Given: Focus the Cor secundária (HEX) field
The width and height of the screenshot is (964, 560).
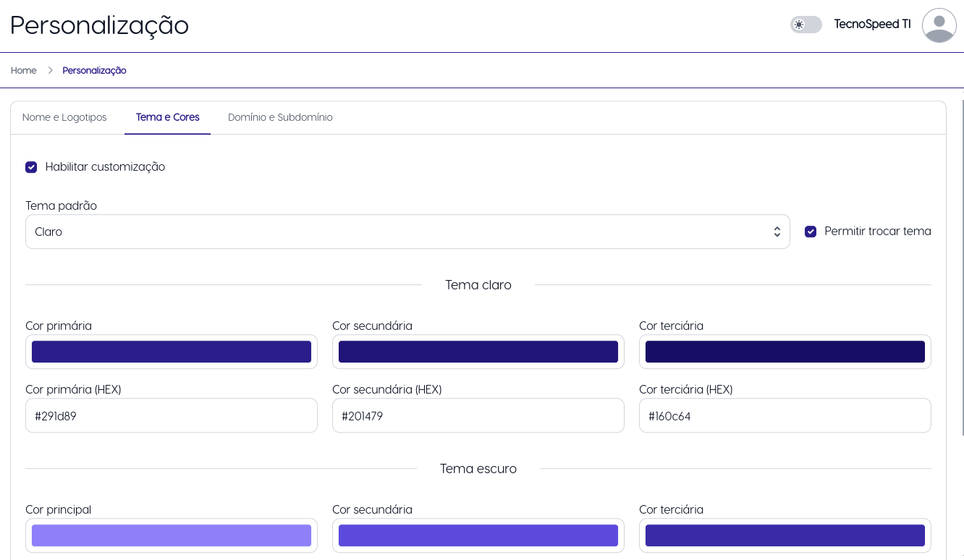Looking at the screenshot, I should [478, 415].
